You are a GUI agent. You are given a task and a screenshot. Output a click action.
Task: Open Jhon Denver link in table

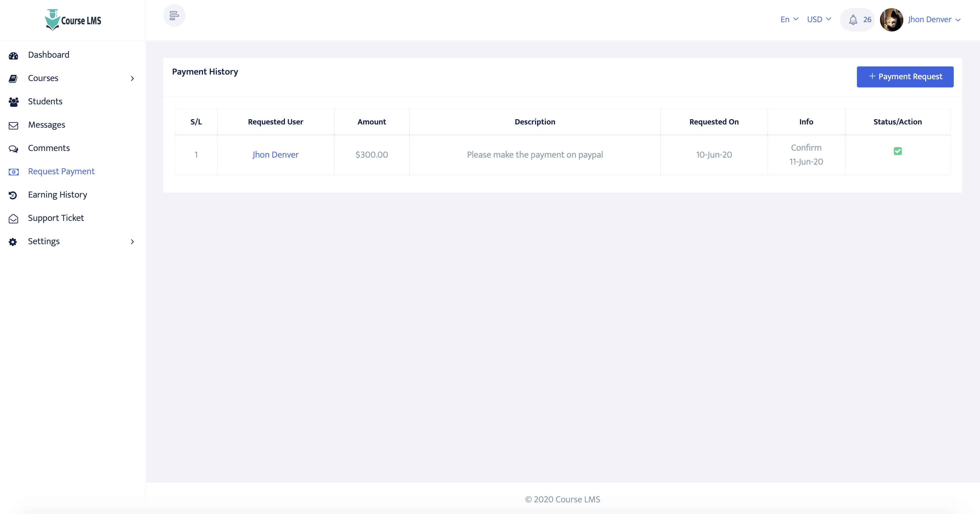click(x=275, y=155)
